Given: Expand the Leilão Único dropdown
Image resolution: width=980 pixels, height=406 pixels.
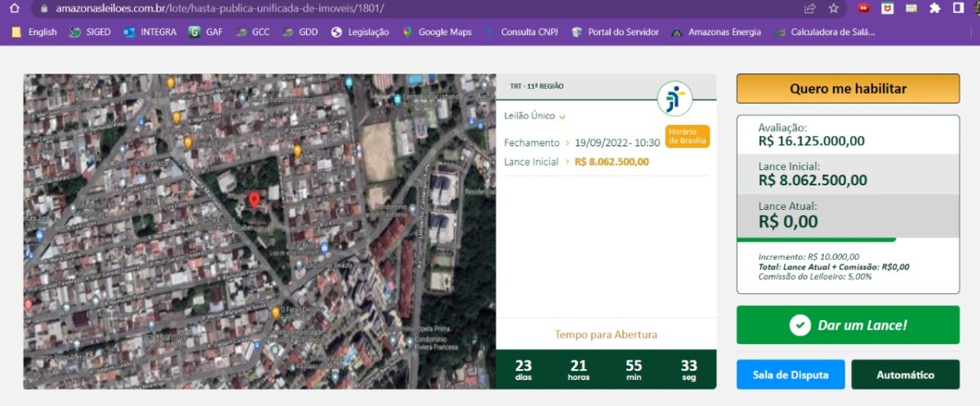Looking at the screenshot, I should tap(562, 117).
